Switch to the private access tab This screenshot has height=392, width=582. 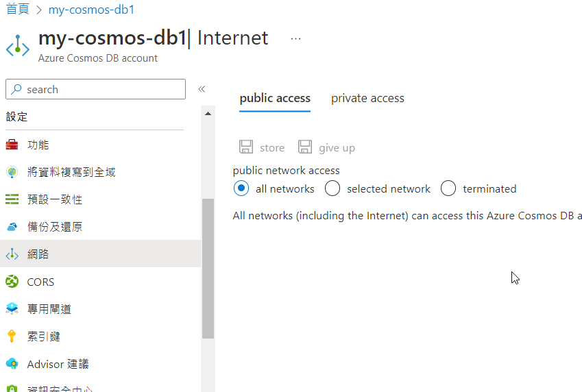[x=367, y=99]
